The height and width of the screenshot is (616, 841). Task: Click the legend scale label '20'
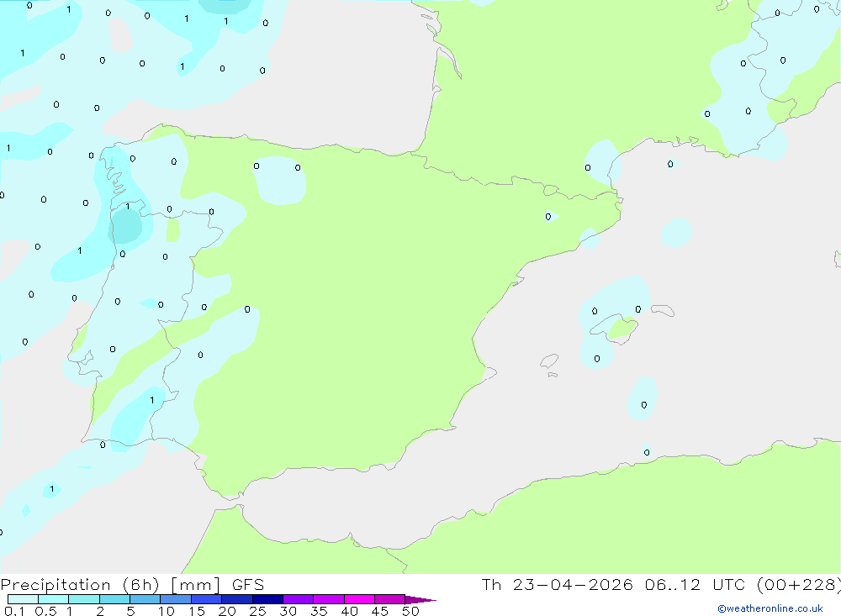pos(227,611)
